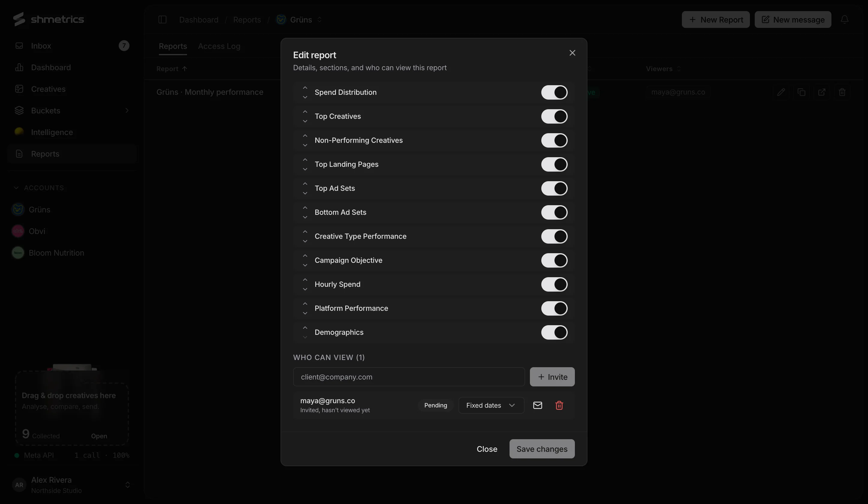
Task: Click the Buckets layers icon
Action: 19,111
